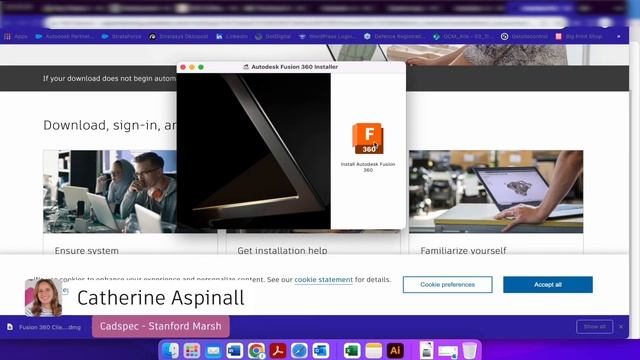Close the Autodesk Fusion 360 Installer window

click(x=183, y=67)
